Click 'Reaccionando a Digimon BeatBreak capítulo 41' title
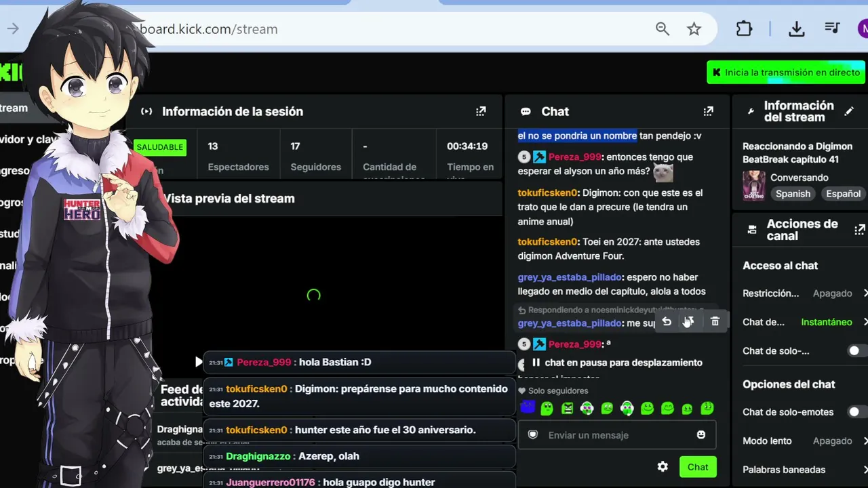 pos(797,152)
